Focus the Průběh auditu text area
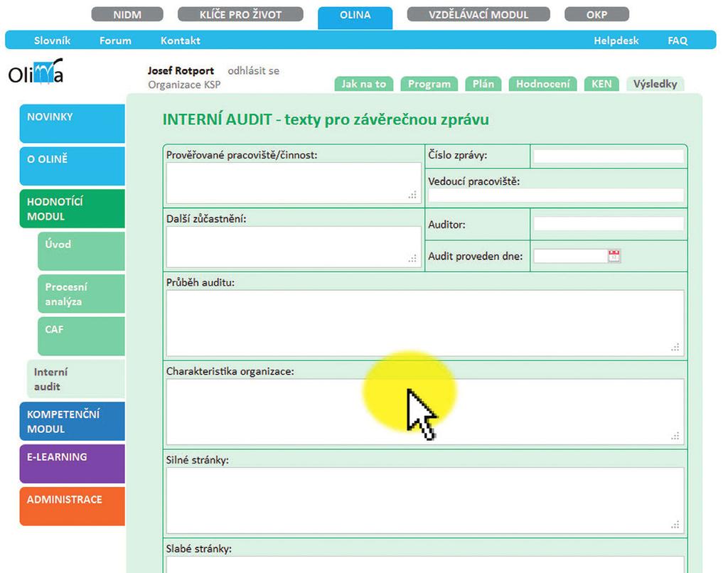 pyautogui.click(x=425, y=323)
